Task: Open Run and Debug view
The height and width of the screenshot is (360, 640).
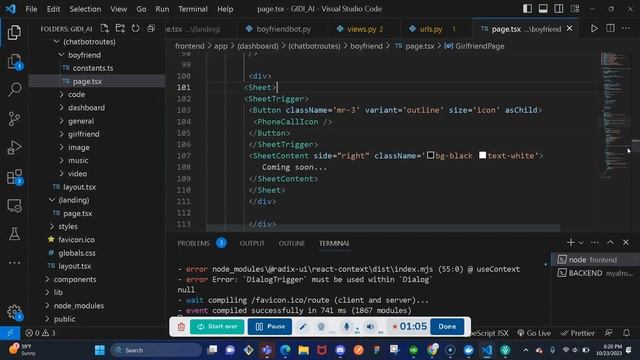Action: [14, 148]
